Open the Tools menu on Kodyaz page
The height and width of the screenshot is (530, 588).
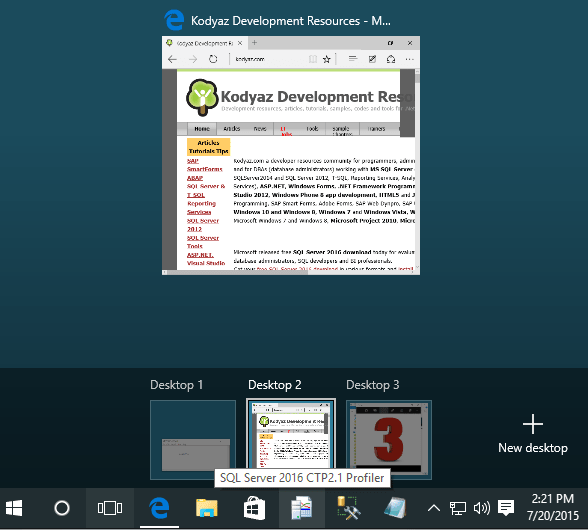click(x=312, y=129)
